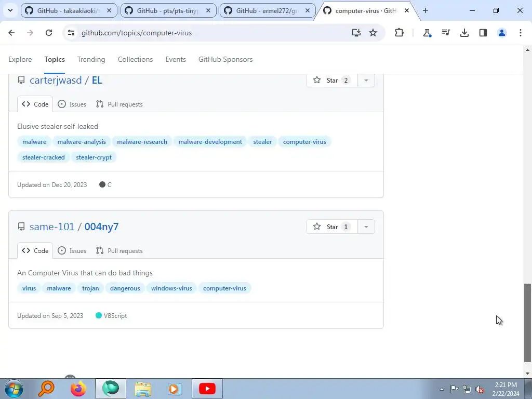Star the carterjwasd/EL repository

[332, 81]
